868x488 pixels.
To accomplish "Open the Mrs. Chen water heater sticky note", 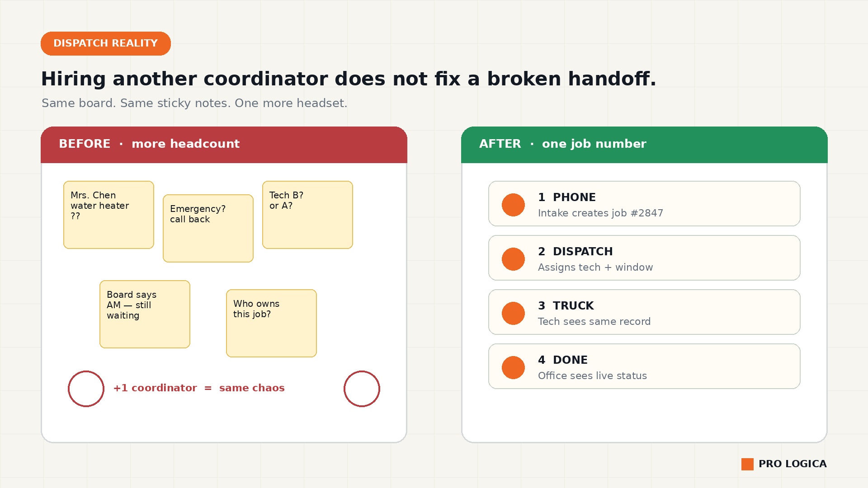I will (108, 215).
